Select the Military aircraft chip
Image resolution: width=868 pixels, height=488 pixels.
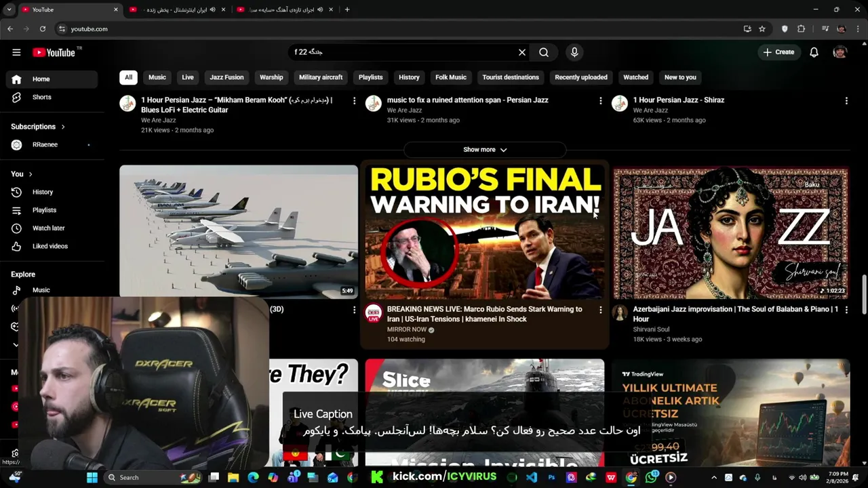(321, 77)
